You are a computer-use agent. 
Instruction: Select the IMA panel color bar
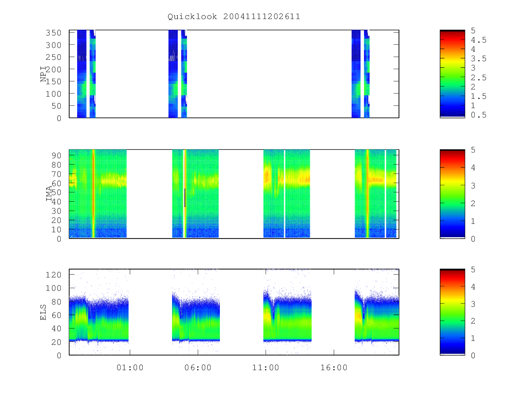[452, 194]
